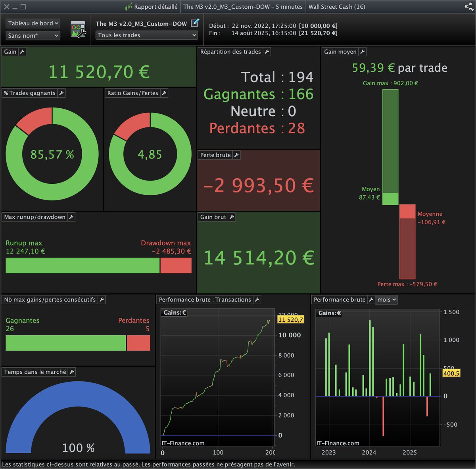Click the Début date line in header
The image size is (476, 469).
[x=273, y=26]
